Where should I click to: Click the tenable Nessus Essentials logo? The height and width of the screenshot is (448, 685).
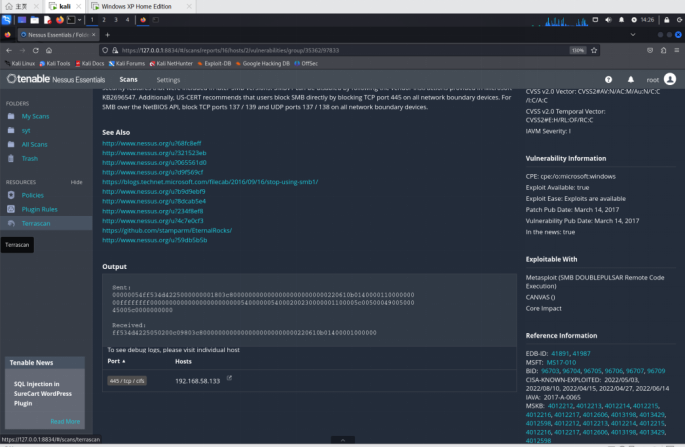(x=56, y=79)
